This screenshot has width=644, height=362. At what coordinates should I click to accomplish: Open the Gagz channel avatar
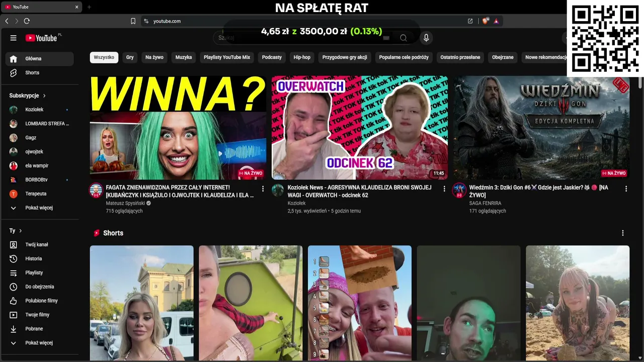point(14,138)
